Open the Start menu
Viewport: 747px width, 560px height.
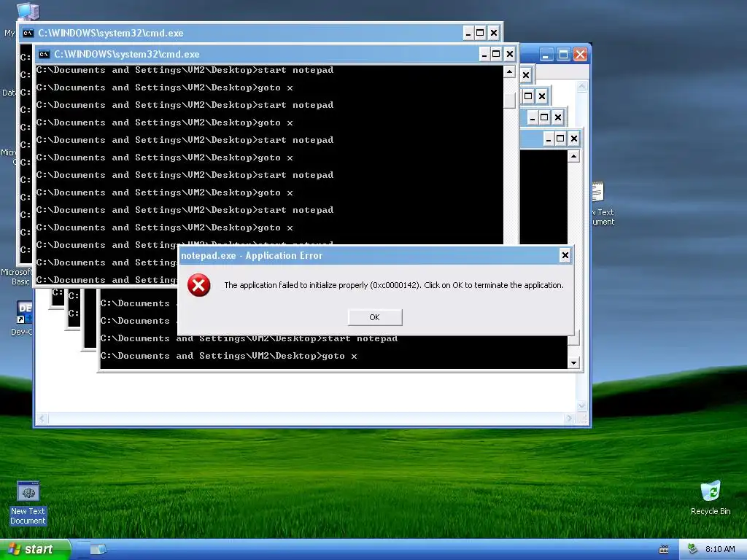click(35, 549)
